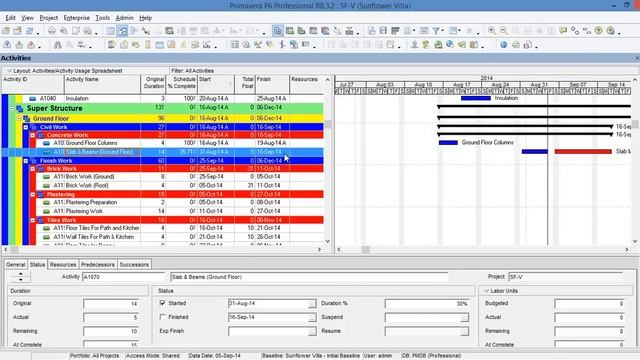Toggle the Started checkbox
The width and height of the screenshot is (640, 360).
[x=162, y=303]
